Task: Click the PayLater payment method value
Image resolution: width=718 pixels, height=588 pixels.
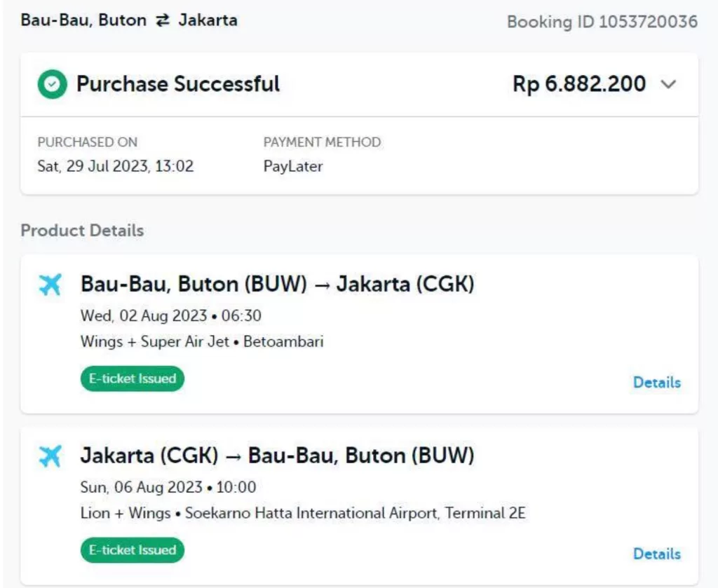Action: (293, 167)
